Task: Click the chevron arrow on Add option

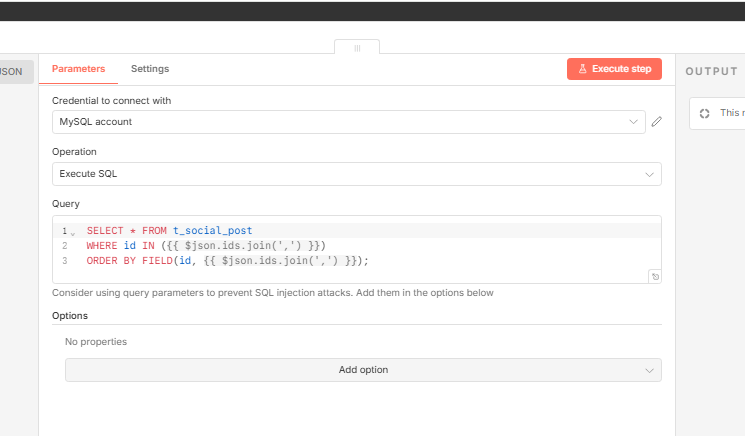Action: [x=648, y=370]
